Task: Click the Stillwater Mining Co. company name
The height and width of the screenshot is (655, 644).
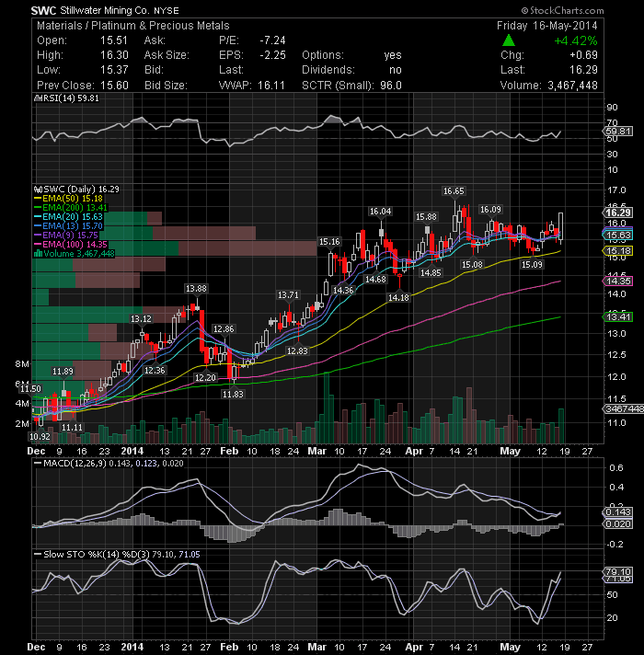Action: tap(104, 10)
